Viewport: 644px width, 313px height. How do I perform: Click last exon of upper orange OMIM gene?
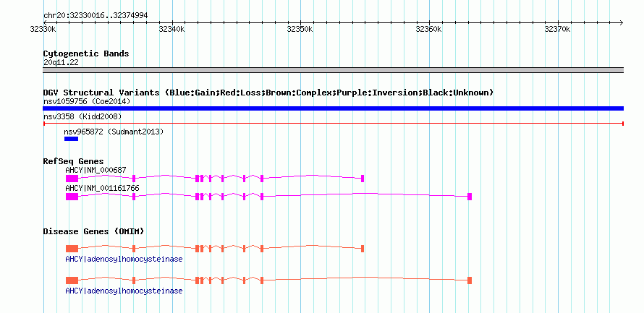(x=363, y=248)
